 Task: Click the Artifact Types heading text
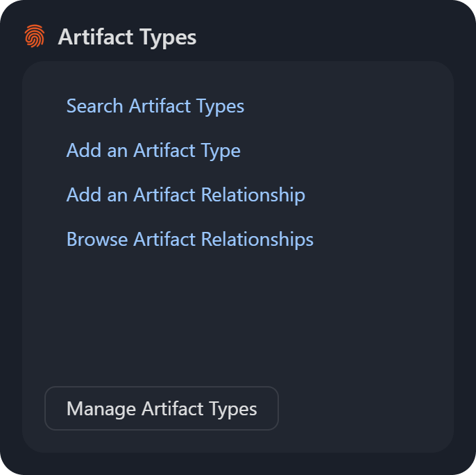(x=127, y=37)
